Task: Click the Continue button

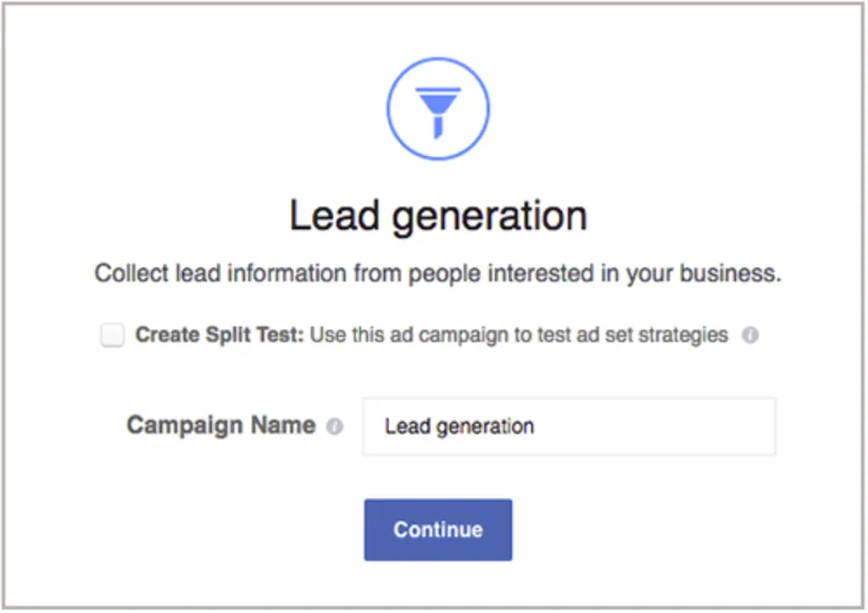Action: click(437, 529)
